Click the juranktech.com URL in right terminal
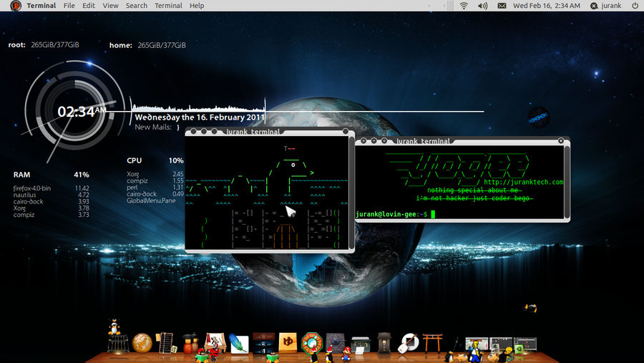This screenshot has width=644, height=363. point(523,182)
